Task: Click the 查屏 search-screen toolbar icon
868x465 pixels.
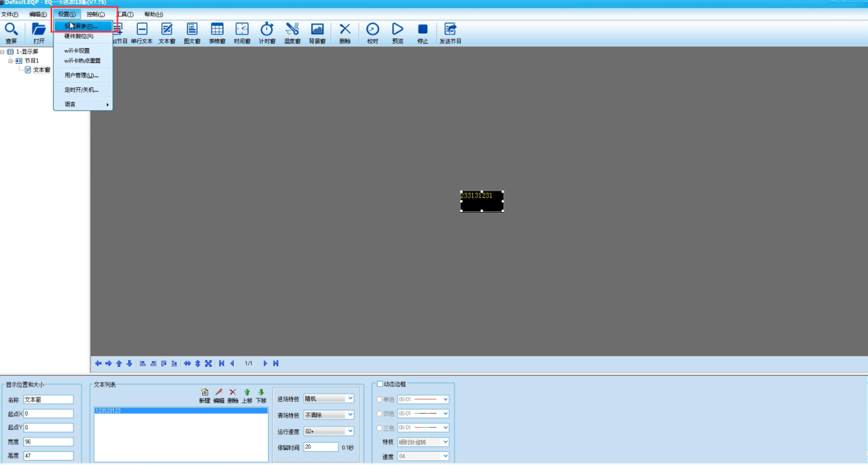Action: 11,32
